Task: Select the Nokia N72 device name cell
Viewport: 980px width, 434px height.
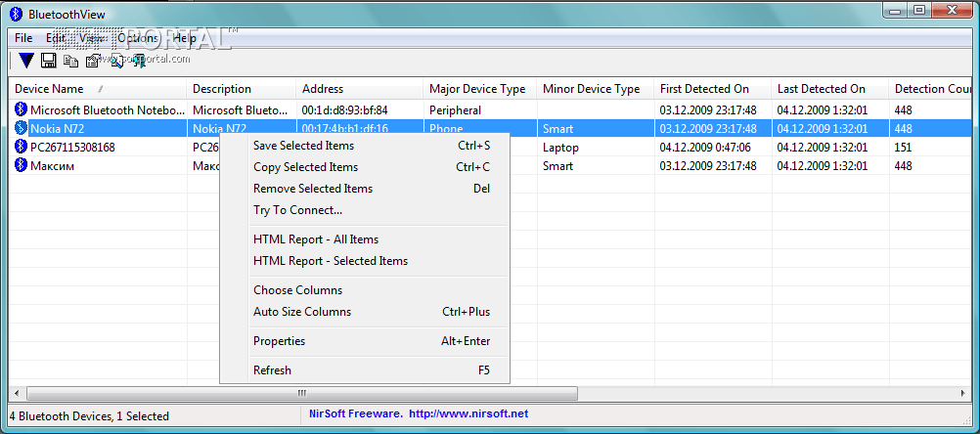Action: [x=57, y=129]
